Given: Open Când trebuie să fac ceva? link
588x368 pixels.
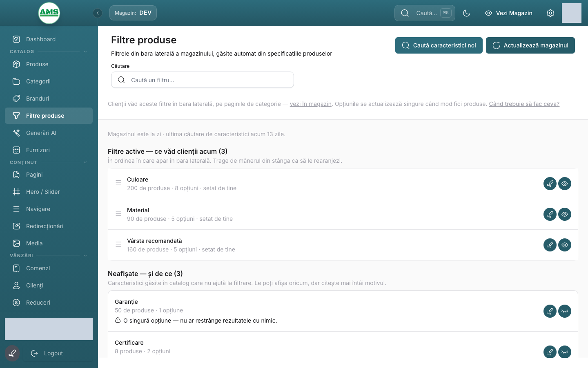Looking at the screenshot, I should pos(524,104).
